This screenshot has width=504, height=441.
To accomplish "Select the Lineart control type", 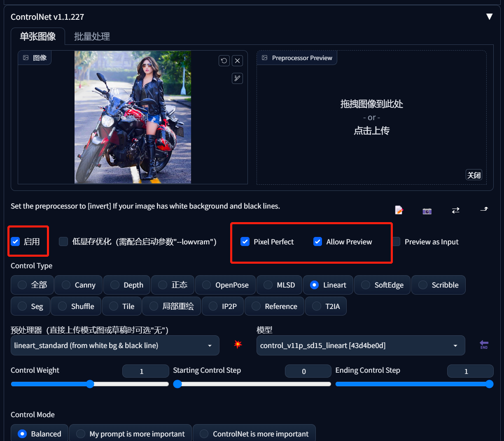I will point(328,285).
